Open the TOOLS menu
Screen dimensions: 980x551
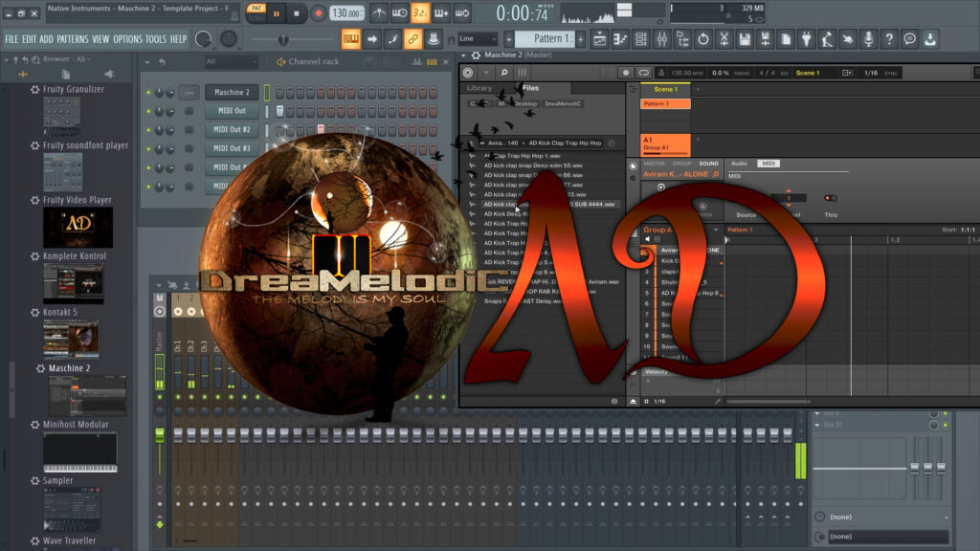[x=156, y=38]
